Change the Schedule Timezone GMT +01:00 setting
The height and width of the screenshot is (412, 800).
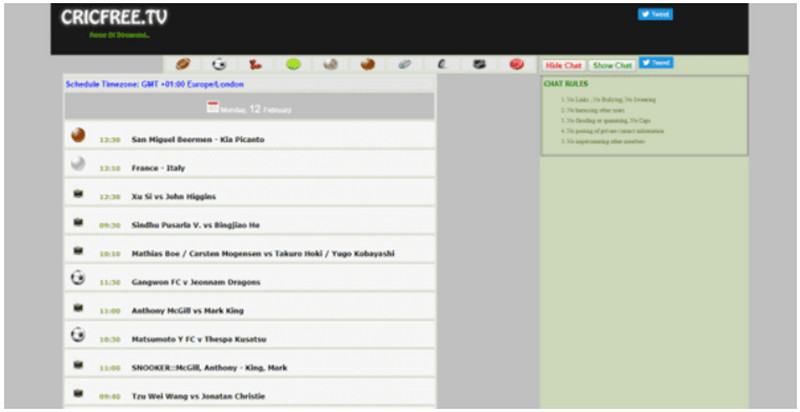(154, 84)
